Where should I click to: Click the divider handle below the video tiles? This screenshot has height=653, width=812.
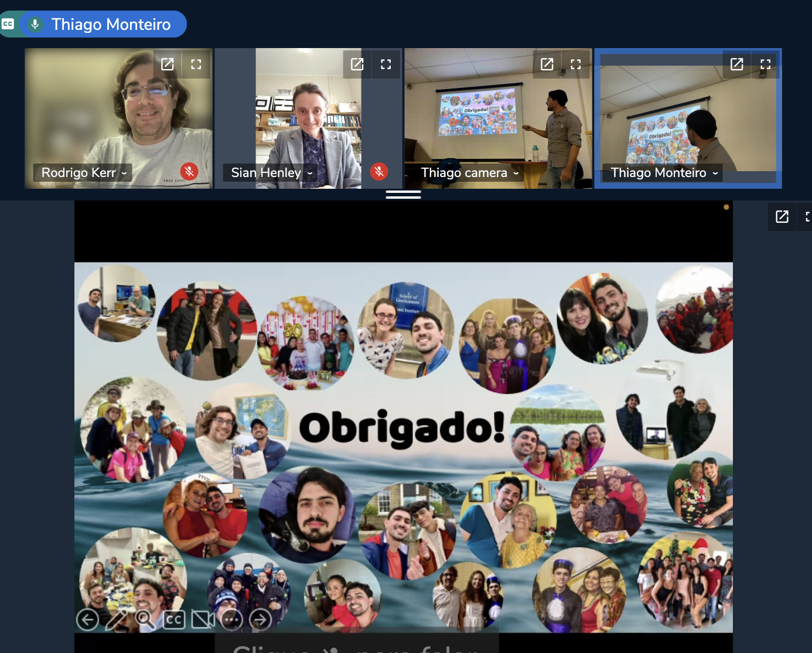coord(403,195)
